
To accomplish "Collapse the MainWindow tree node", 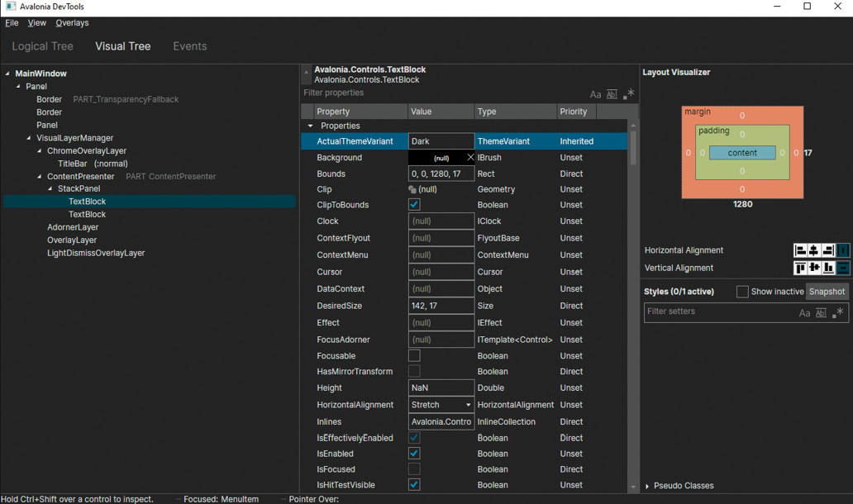I will coord(7,74).
